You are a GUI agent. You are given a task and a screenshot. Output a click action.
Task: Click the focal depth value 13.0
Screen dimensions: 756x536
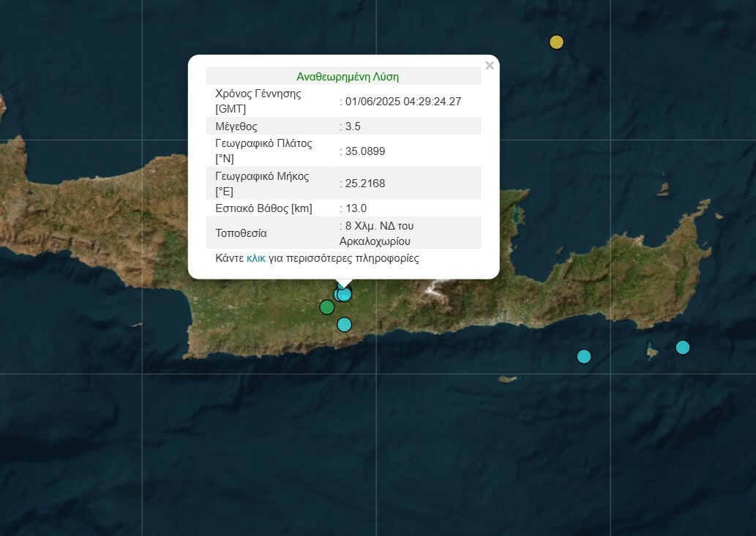tap(356, 208)
